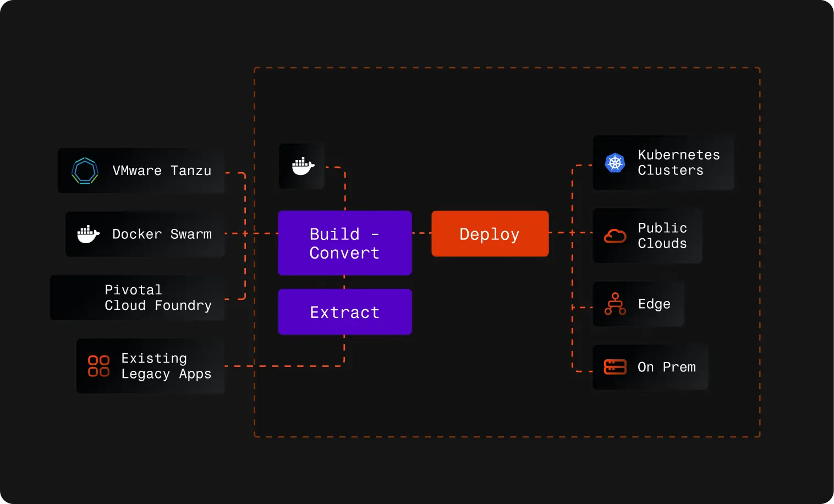Click the Pivotal Cloud Foundry label
This screenshot has width=834, height=504.
click(x=158, y=298)
